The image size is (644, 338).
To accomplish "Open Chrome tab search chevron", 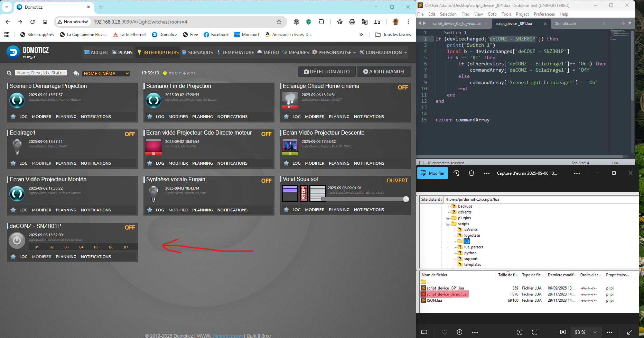I will (7, 7).
